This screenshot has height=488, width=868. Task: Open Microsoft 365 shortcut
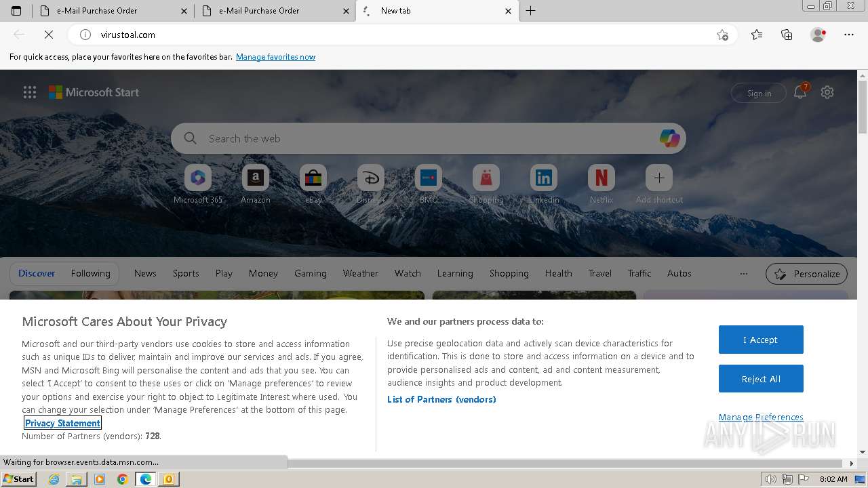198,184
